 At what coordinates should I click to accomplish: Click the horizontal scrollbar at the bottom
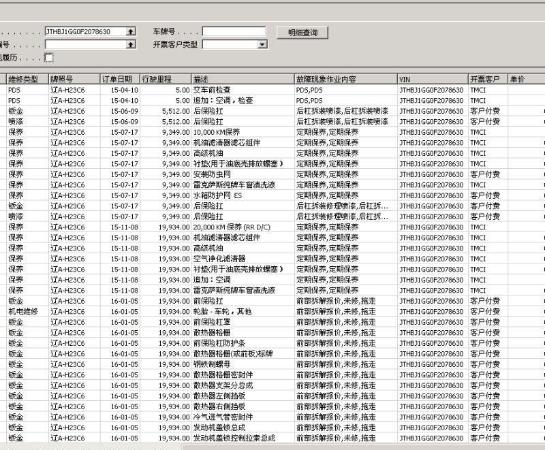coord(272,447)
